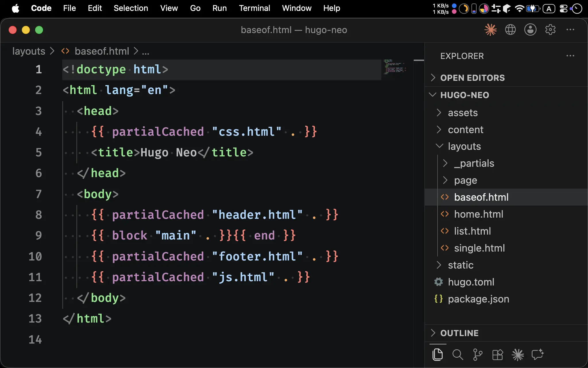
Task: Open Manage gear icon in title bar
Action: click(550, 30)
